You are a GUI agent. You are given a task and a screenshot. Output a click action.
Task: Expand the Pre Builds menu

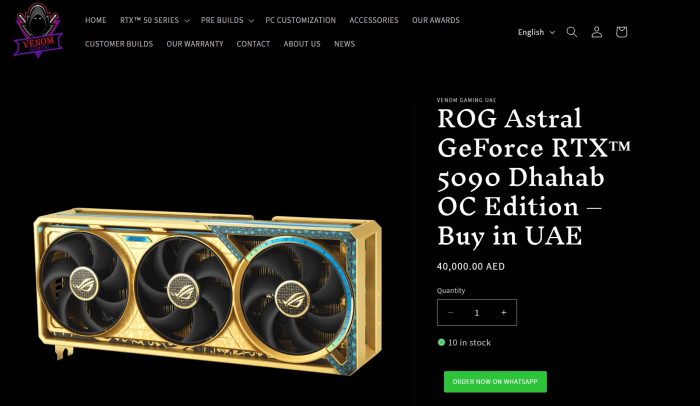click(x=227, y=21)
